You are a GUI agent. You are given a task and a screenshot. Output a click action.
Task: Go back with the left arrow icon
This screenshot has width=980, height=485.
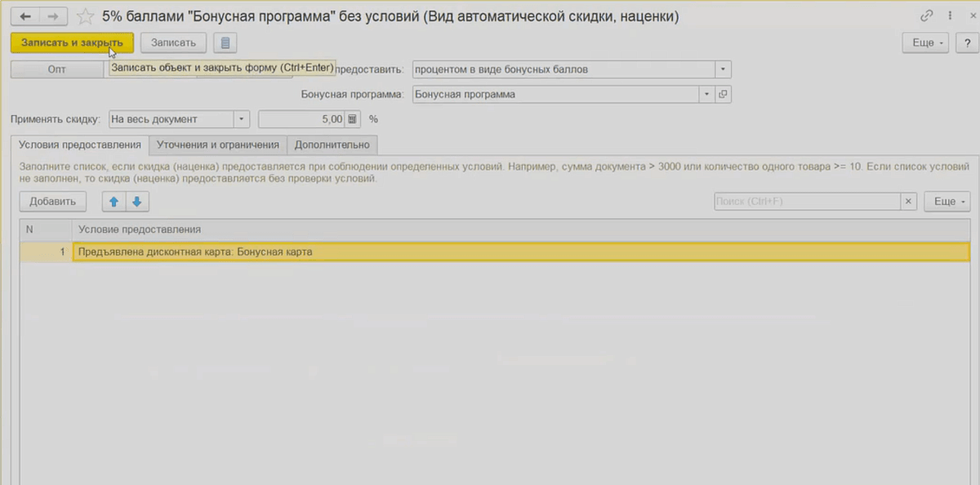(x=25, y=16)
